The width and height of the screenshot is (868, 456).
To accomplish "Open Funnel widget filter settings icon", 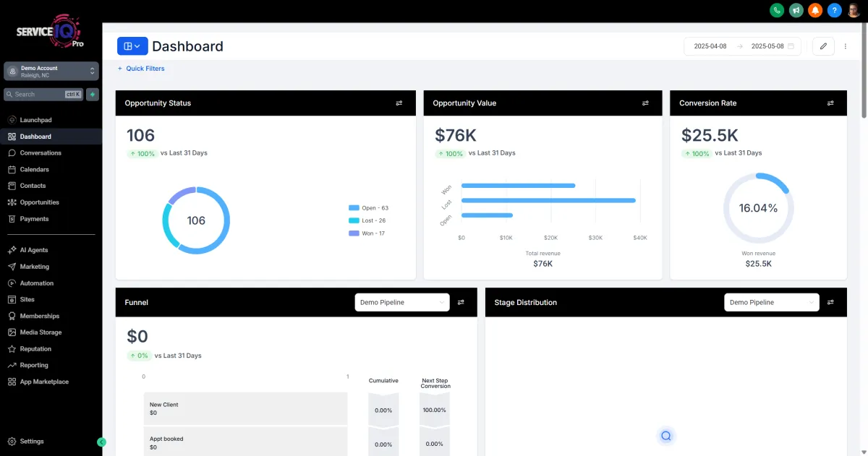I will [461, 302].
